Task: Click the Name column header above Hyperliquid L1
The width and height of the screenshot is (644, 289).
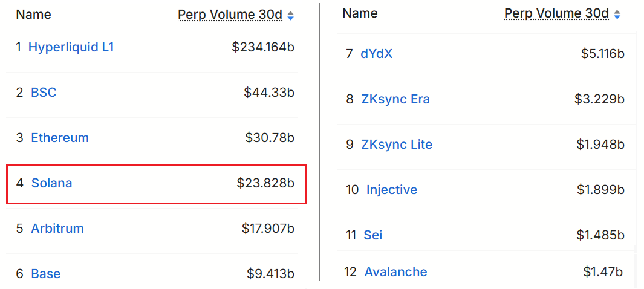Action: (x=33, y=15)
